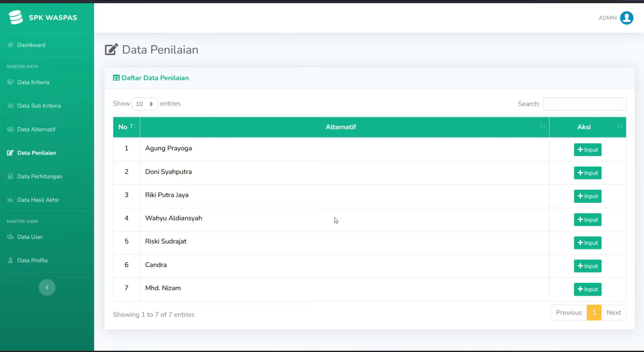Click the Data Perhitungan calculator icon
The image size is (644, 352).
tap(10, 176)
